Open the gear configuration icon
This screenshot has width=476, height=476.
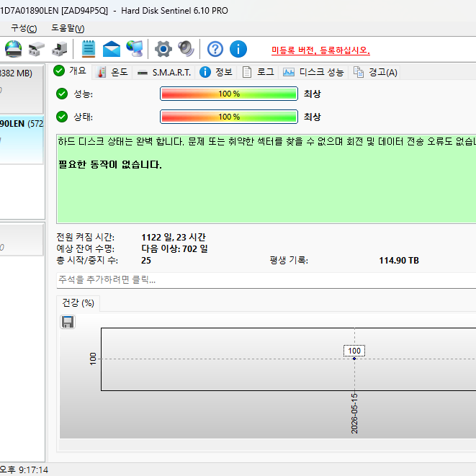point(163,49)
